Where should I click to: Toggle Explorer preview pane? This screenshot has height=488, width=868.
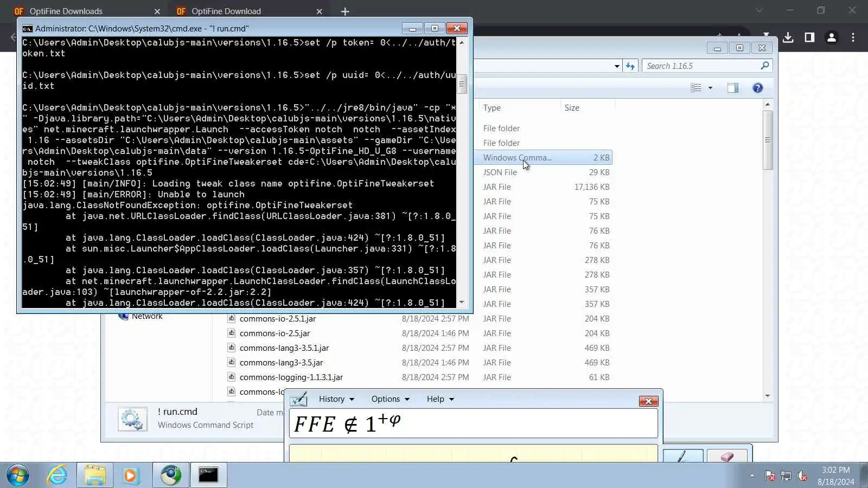pyautogui.click(x=733, y=88)
